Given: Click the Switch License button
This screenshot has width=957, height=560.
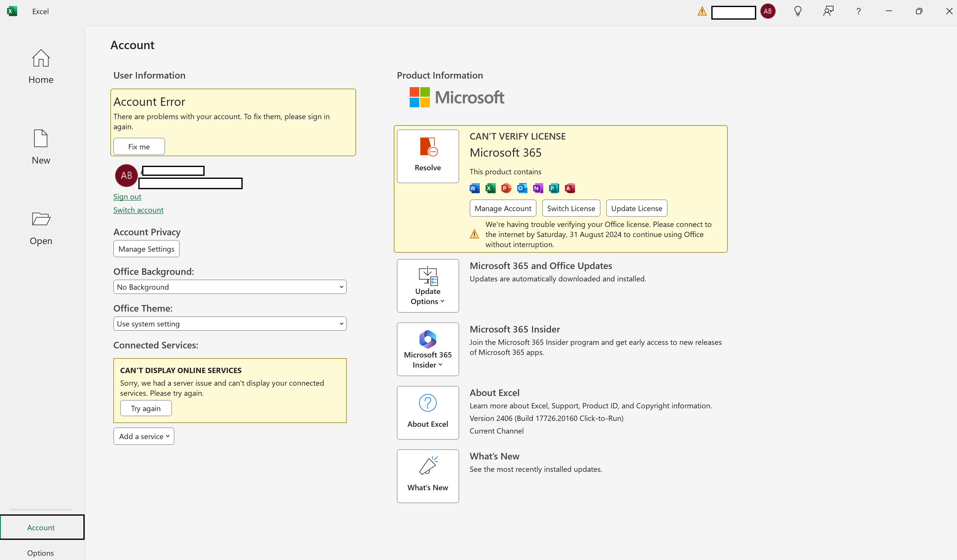Looking at the screenshot, I should click(x=571, y=208).
